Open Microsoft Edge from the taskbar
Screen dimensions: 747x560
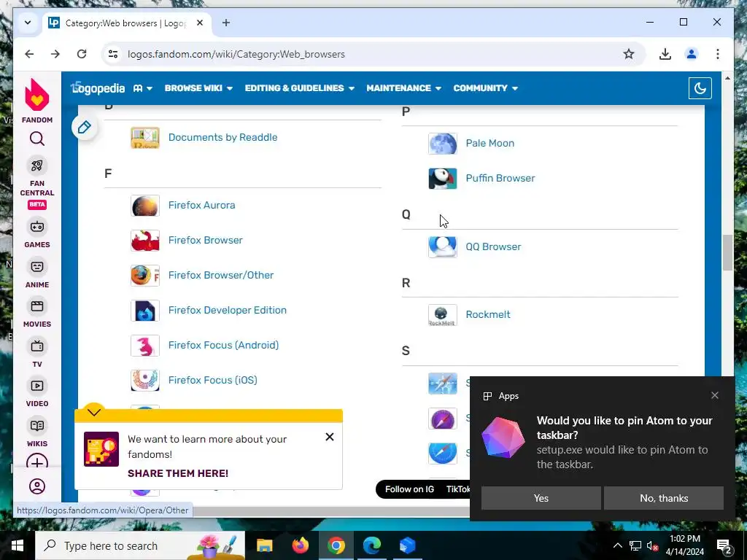(x=371, y=545)
